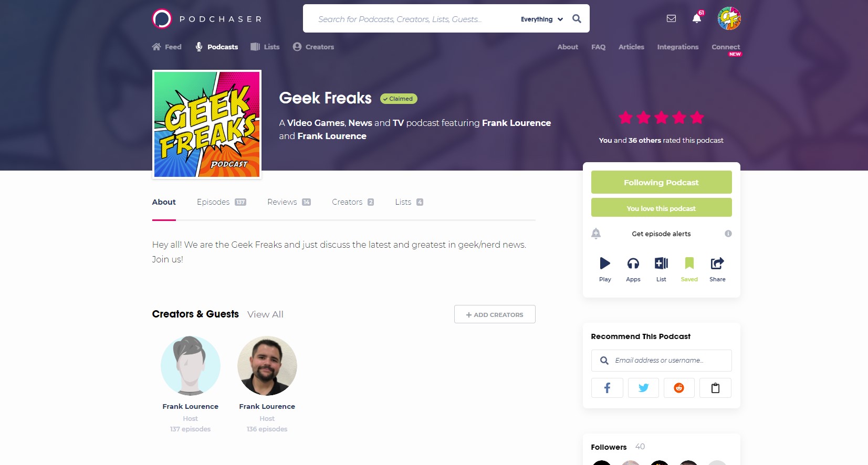The height and width of the screenshot is (465, 868).
Task: Click the Play podcast icon
Action: click(x=605, y=263)
